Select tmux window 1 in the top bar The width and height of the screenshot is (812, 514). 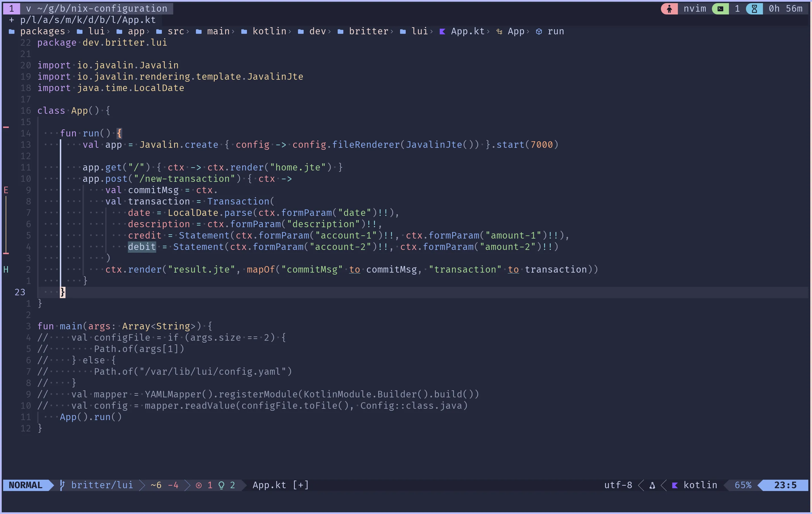pos(11,9)
